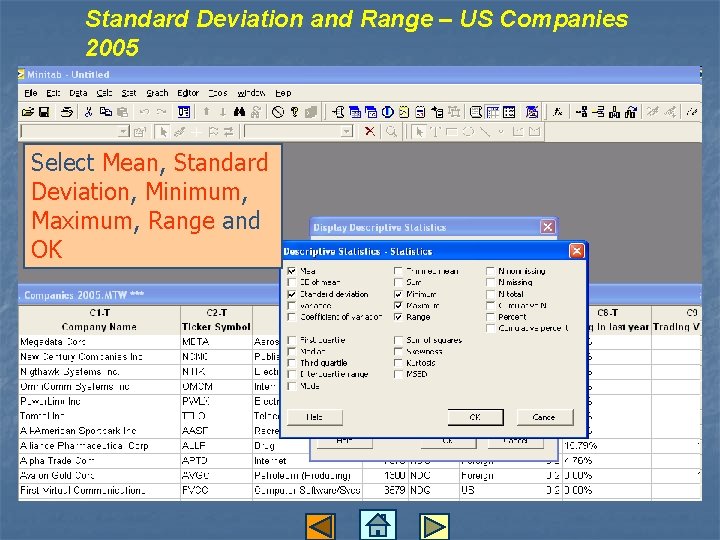
Task: Click the Undo arrow icon
Action: pos(145,112)
